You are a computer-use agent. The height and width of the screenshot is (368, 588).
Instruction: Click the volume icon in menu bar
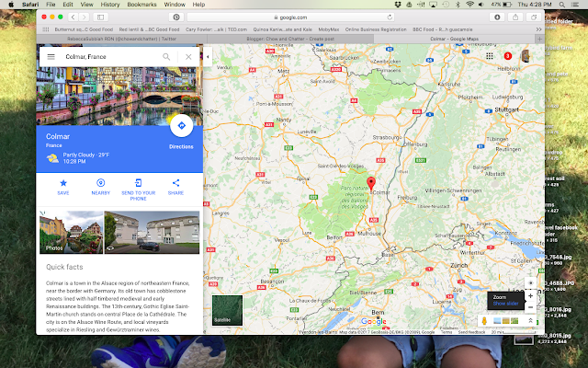pyautogui.click(x=481, y=5)
